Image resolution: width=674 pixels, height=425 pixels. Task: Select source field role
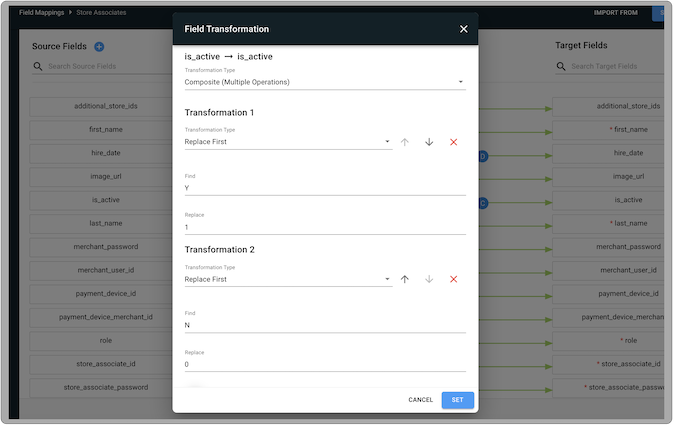tap(101, 340)
